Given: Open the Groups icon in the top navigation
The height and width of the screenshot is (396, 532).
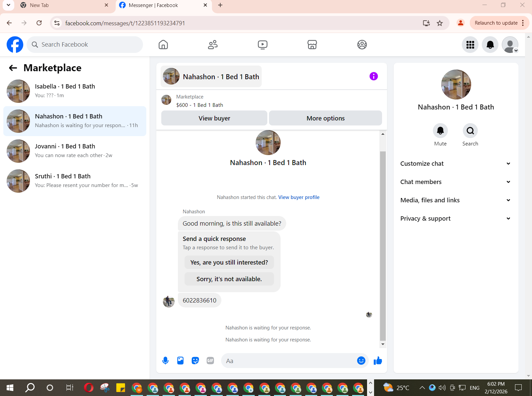Looking at the screenshot, I should pos(362,45).
